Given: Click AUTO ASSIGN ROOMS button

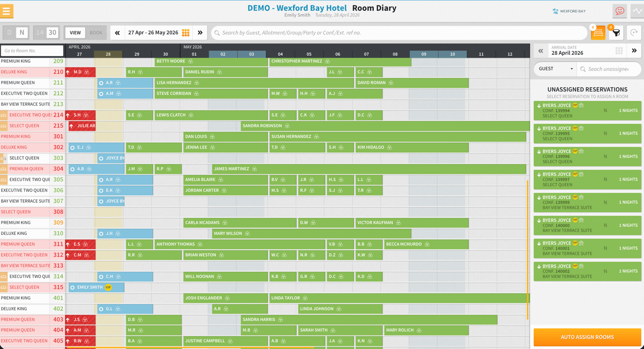Looking at the screenshot, I should pyautogui.click(x=587, y=337).
